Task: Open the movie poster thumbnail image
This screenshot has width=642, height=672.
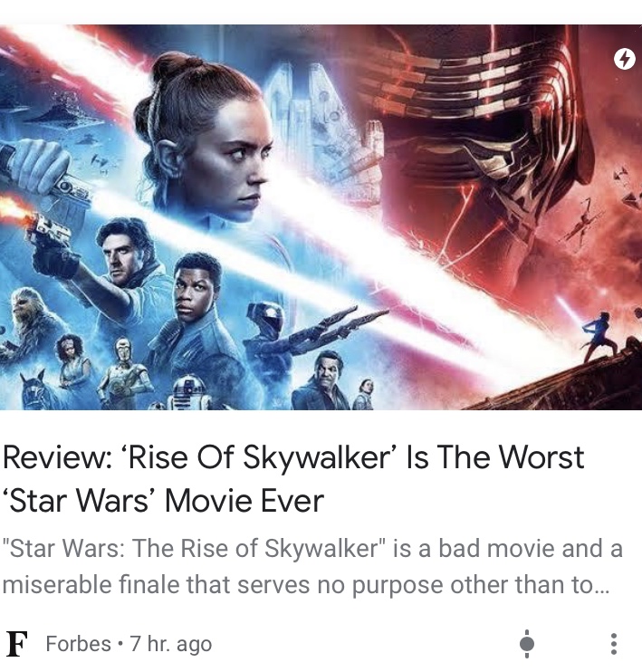Action: (x=321, y=217)
